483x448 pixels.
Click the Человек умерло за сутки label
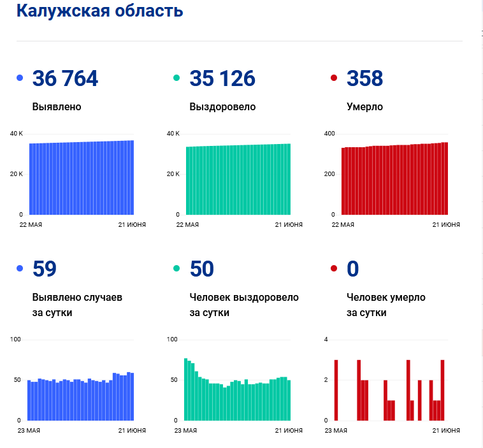(386, 305)
